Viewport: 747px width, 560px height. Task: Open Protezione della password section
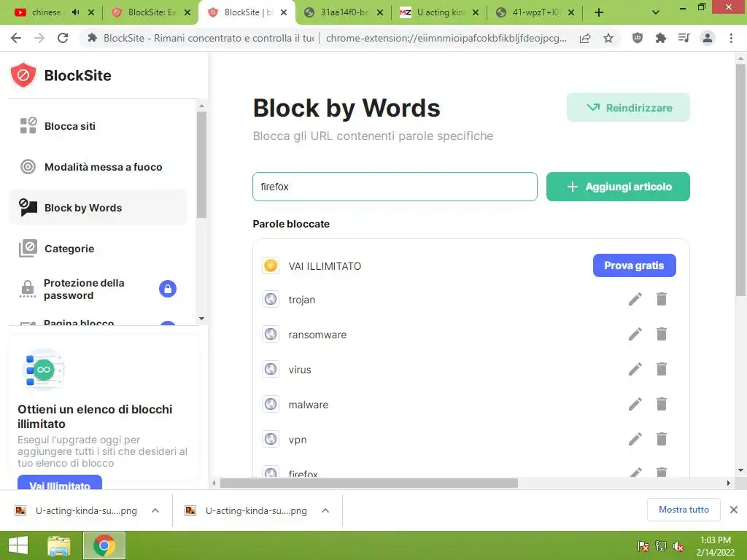click(x=98, y=289)
